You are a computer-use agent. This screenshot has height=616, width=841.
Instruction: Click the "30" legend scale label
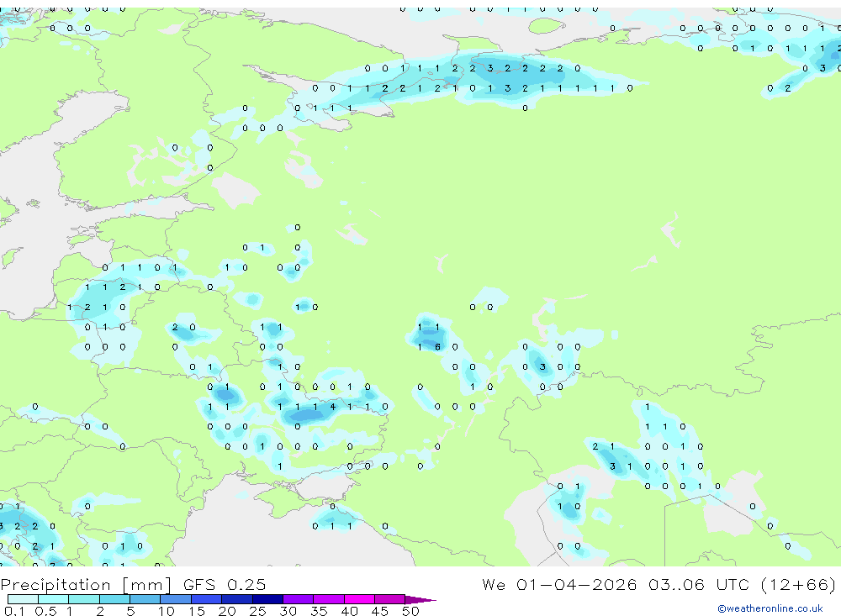pos(288,611)
